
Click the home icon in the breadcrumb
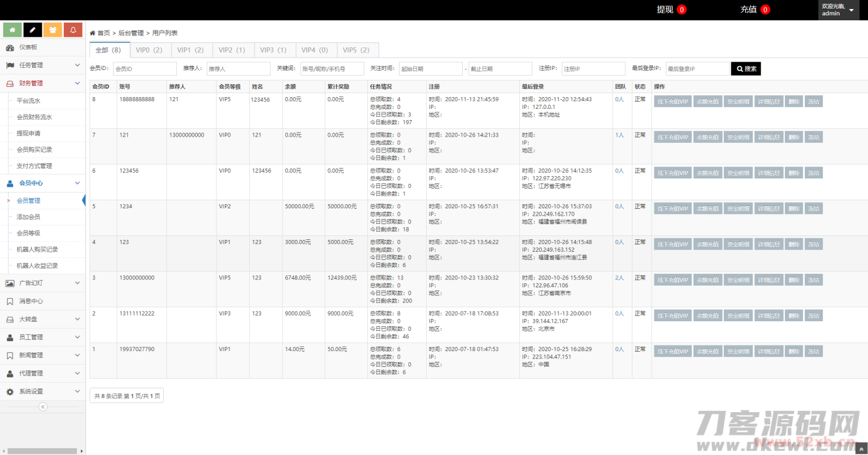tap(92, 32)
